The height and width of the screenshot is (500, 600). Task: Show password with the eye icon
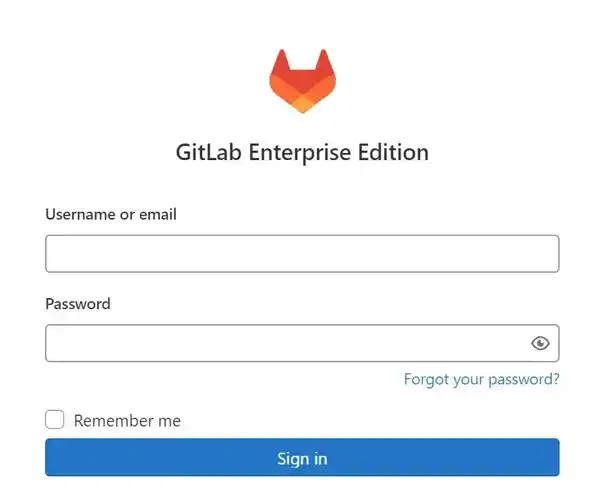coord(540,343)
